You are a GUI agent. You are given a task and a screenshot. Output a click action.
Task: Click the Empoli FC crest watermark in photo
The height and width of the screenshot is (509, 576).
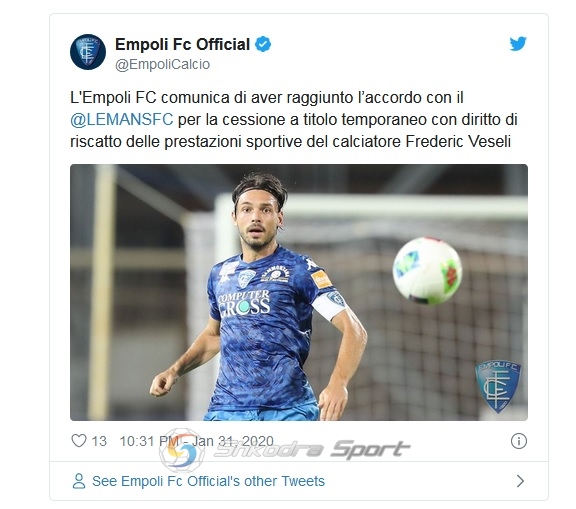(x=498, y=386)
